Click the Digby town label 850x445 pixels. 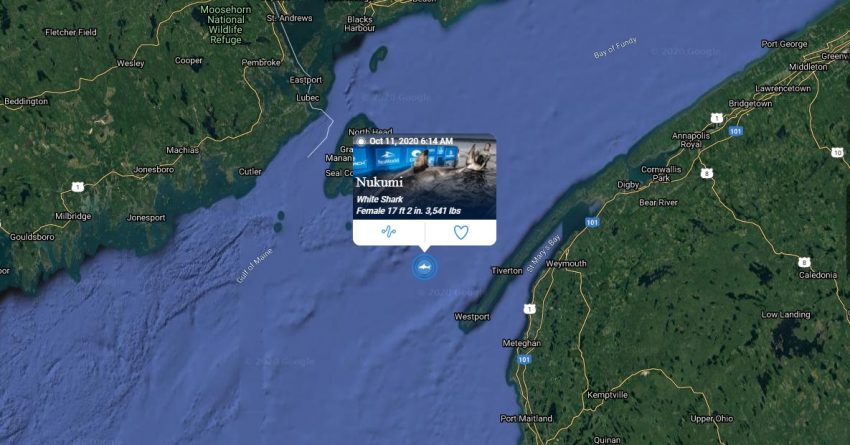click(x=628, y=185)
